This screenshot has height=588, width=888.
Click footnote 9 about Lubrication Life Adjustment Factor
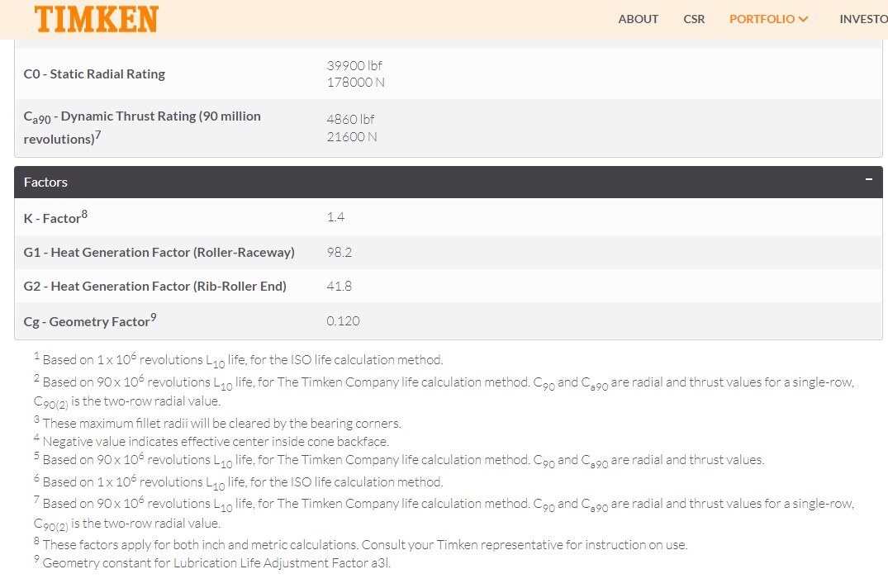(x=211, y=562)
